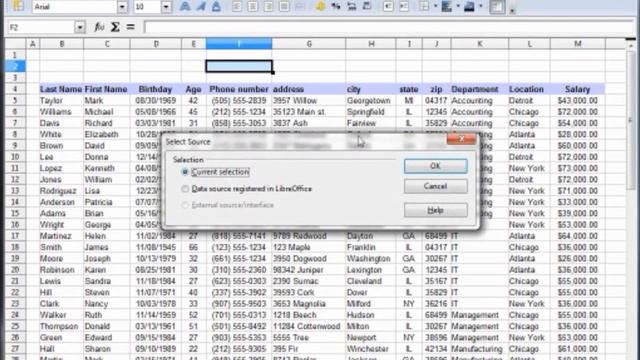
Task: Select cell containing Georgetown
Action: tap(371, 100)
